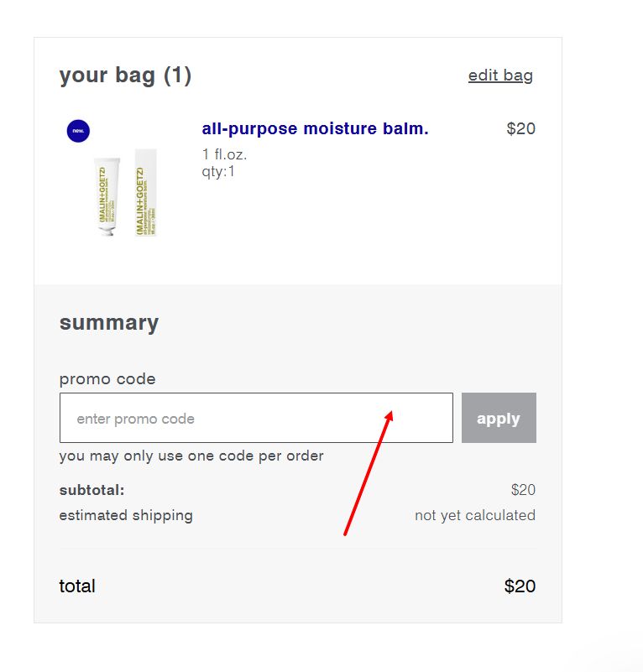Image resolution: width=643 pixels, height=672 pixels.
Task: Click the $20 subtotal value
Action: point(524,489)
